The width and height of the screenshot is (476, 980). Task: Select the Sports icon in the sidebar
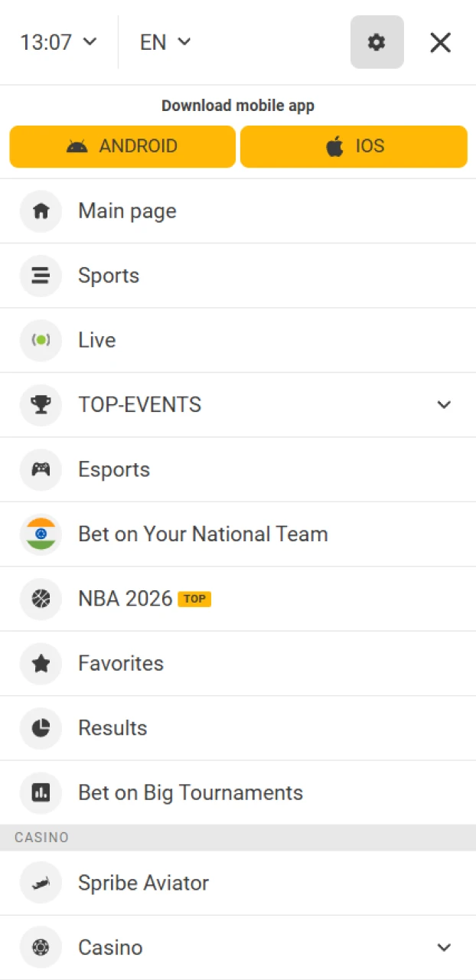click(x=41, y=276)
